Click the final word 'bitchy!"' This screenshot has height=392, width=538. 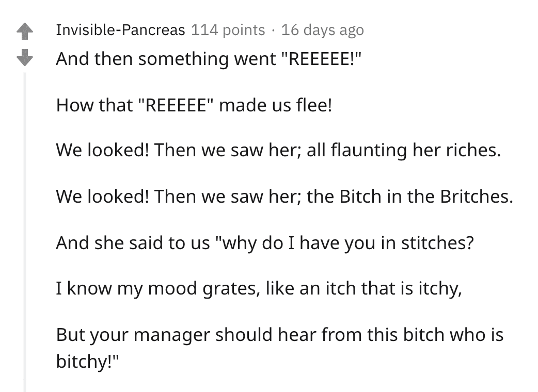click(x=87, y=361)
